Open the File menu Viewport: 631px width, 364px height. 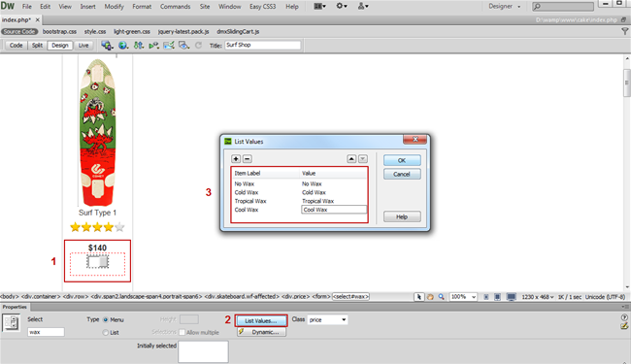[26, 7]
